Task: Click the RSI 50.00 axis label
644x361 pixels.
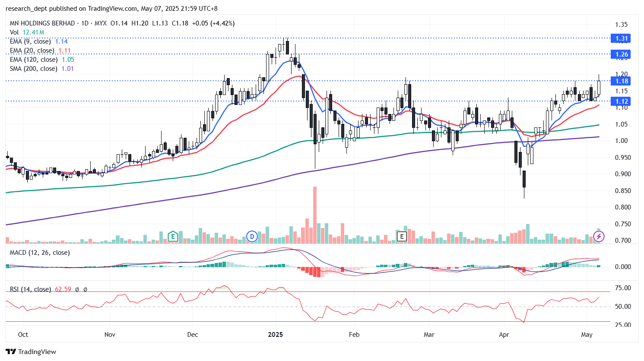Action: tap(623, 307)
